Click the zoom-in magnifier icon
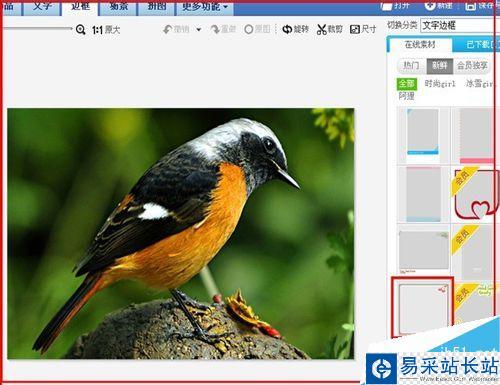This screenshot has width=500, height=385. (x=80, y=30)
